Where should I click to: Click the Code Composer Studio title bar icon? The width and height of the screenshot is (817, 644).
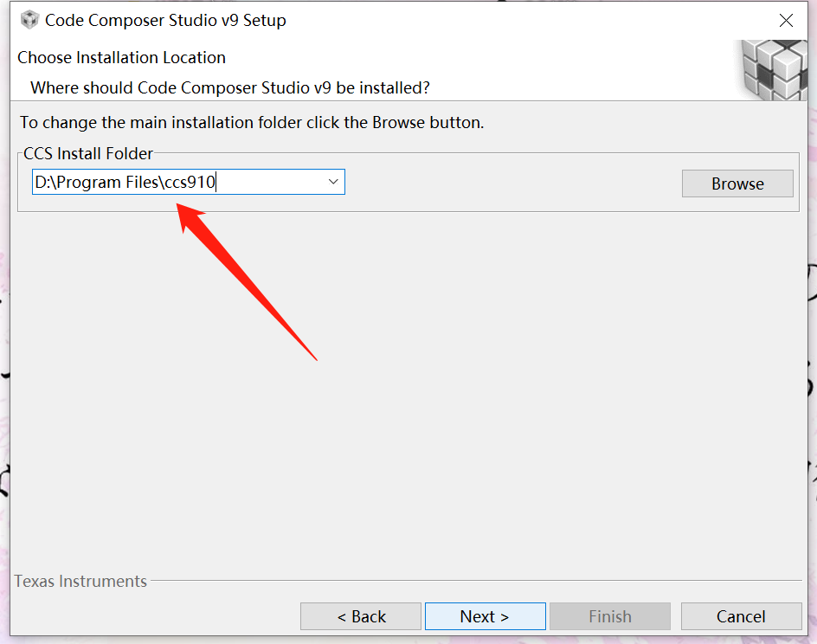[x=29, y=20]
